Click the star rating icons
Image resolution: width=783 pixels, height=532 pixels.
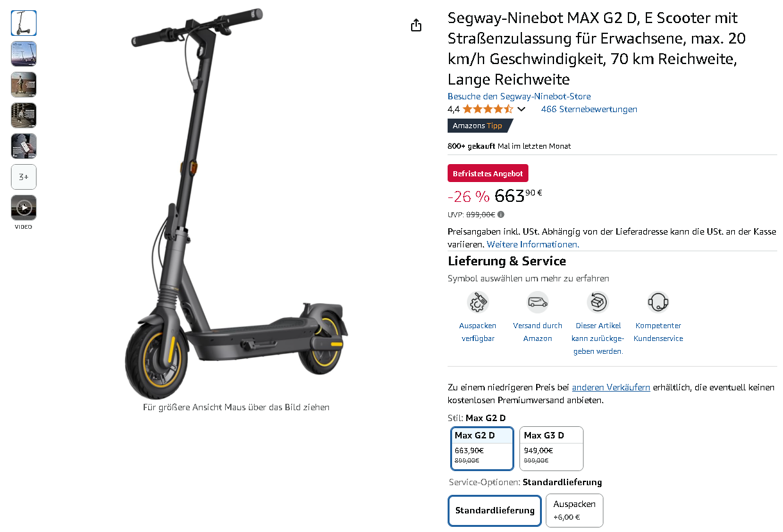pos(488,109)
